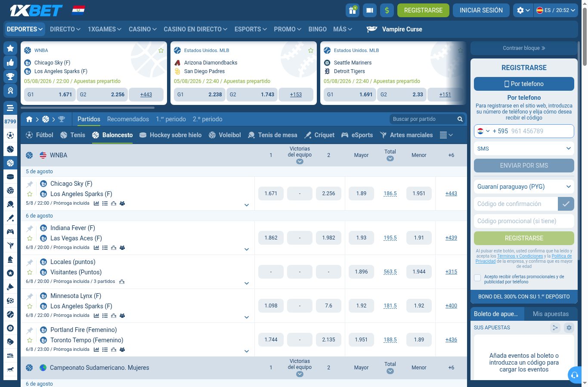Click Paraguay flag next to logo
The width and height of the screenshot is (588, 387).
coord(78,10)
